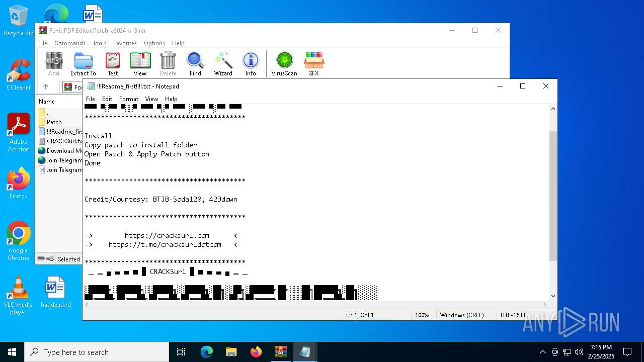Open File Explorer from the taskbar
The image size is (644, 362).
231,352
